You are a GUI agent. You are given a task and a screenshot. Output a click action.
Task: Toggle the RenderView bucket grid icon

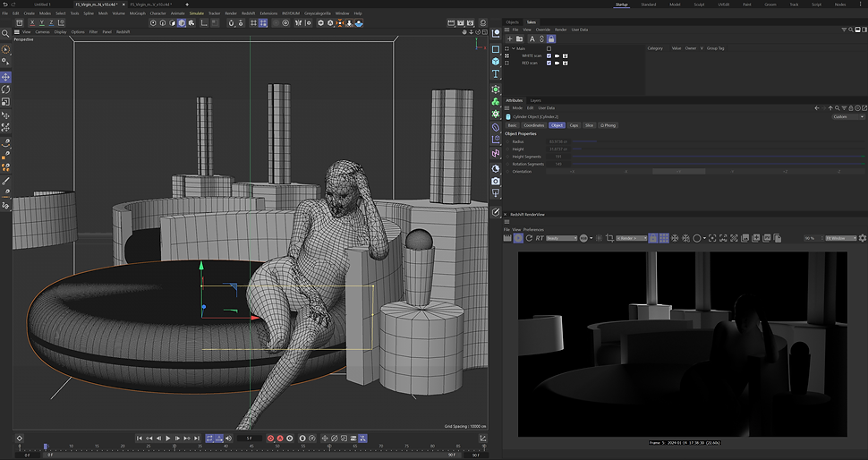pos(664,238)
